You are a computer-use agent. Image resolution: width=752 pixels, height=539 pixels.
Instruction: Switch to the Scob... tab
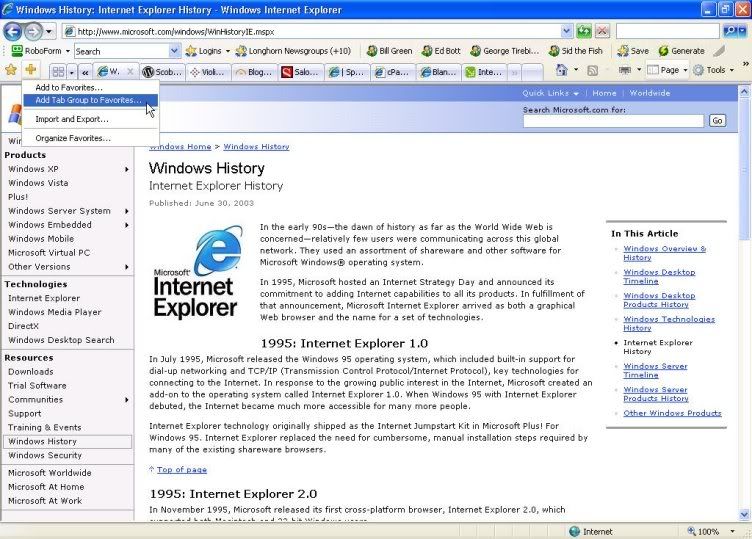coord(162,72)
